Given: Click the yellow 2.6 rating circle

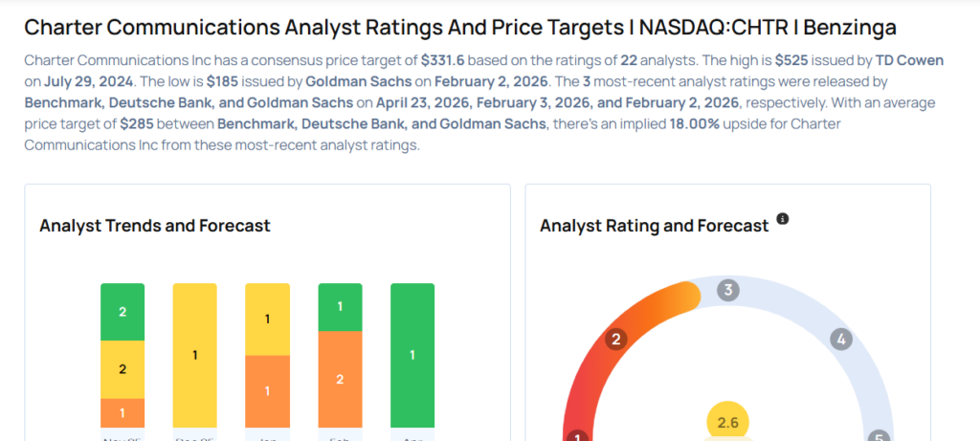Looking at the screenshot, I should (x=728, y=422).
